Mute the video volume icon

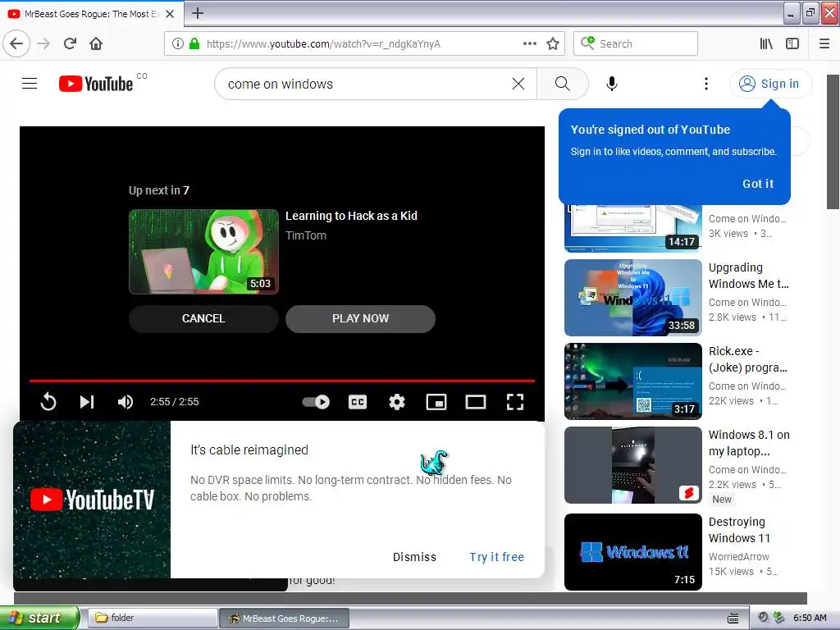point(126,402)
